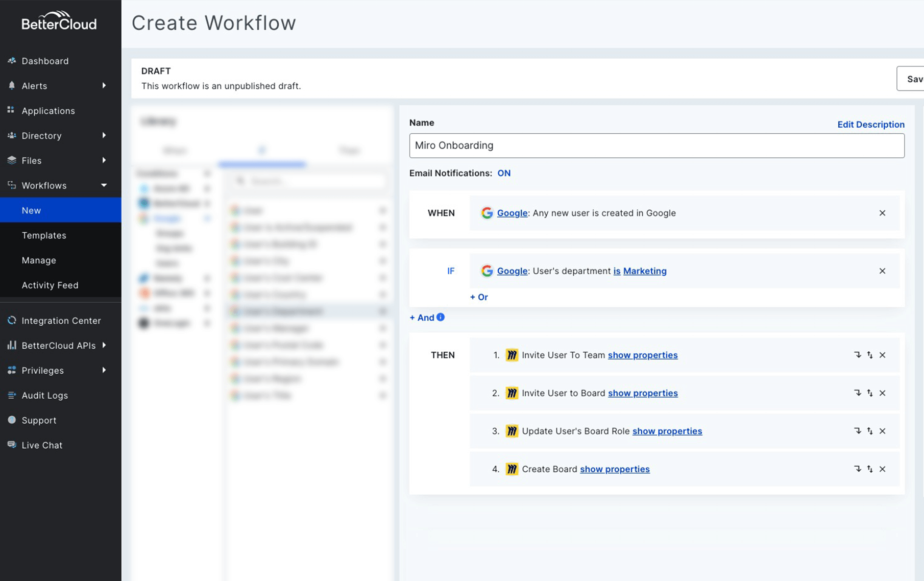This screenshot has width=924, height=581.
Task: Click the Privileges icon
Action: [x=12, y=370]
